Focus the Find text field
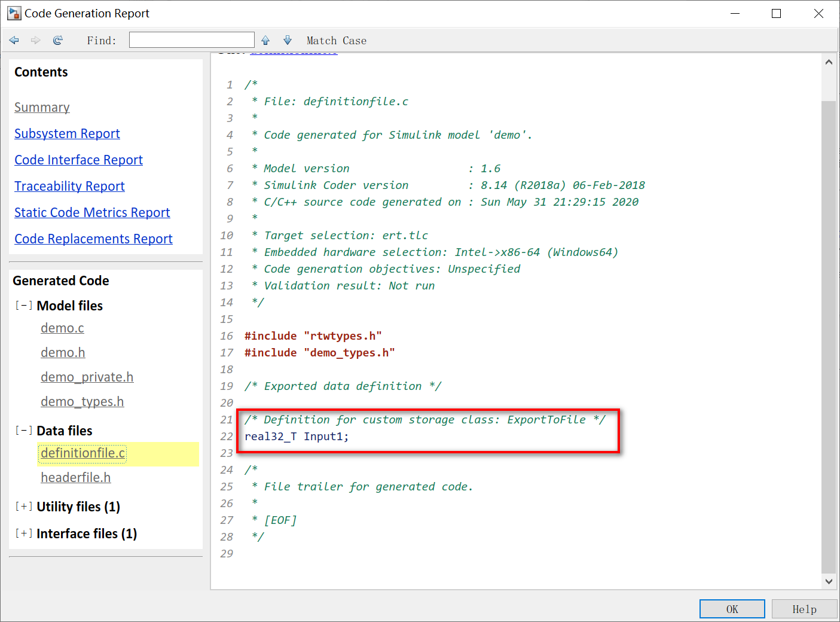The image size is (840, 622). point(192,40)
